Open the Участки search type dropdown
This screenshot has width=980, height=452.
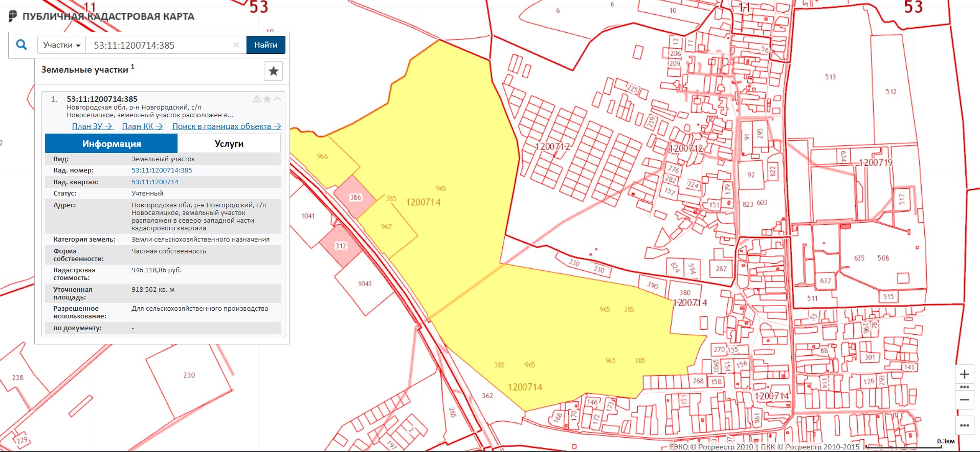61,45
